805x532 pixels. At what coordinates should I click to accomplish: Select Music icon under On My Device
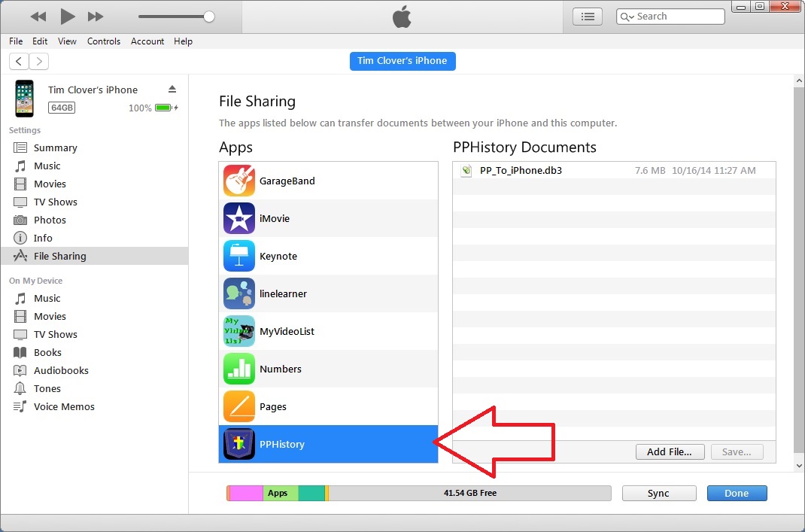20,298
